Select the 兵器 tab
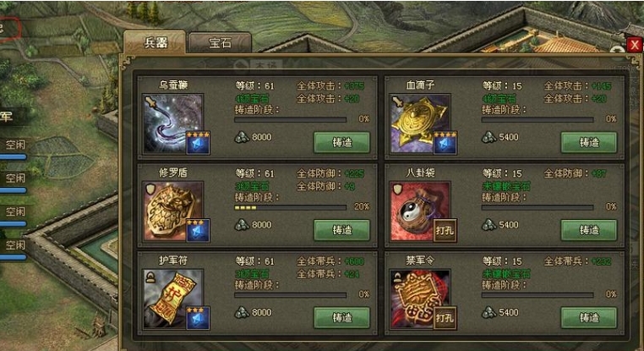The width and height of the screenshot is (644, 351). [x=156, y=42]
